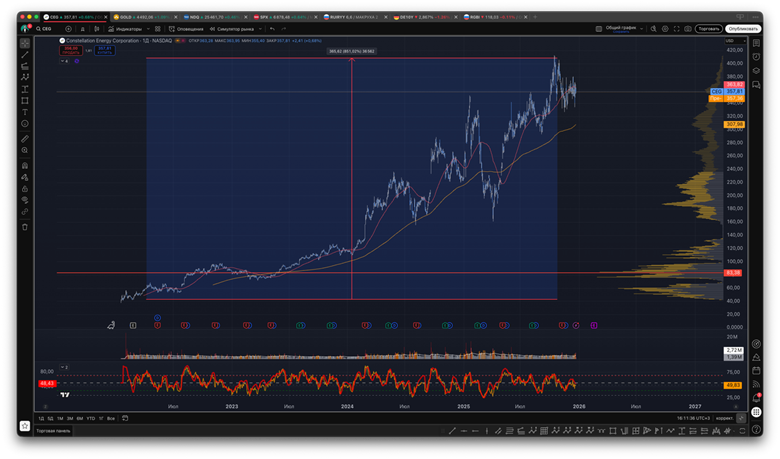Select the crosshair cursor tool
780x459 pixels.
[x=25, y=42]
